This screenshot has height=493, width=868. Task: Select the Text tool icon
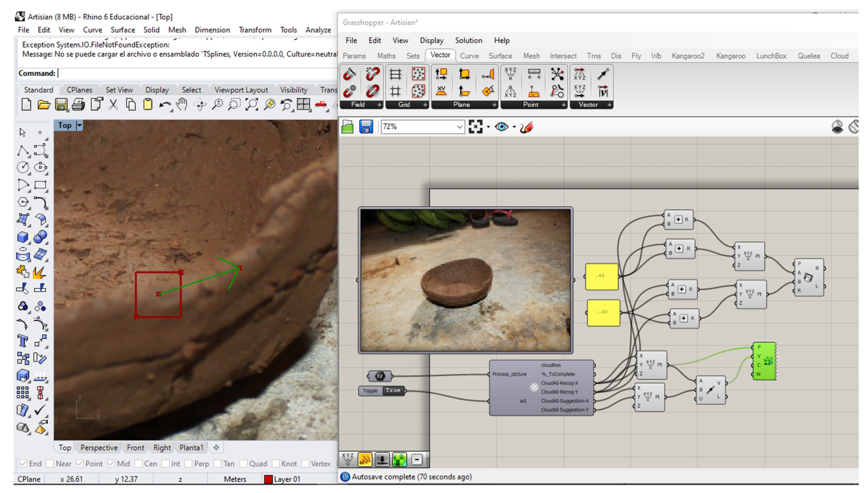tap(23, 341)
